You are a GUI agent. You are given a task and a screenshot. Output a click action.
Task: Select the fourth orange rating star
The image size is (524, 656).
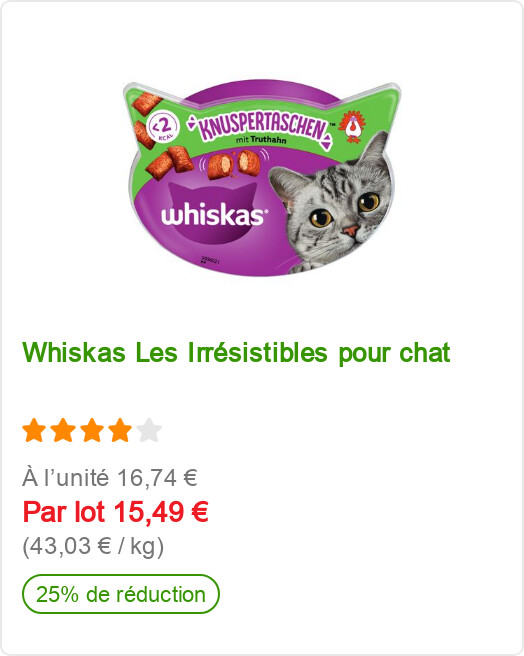(121, 430)
